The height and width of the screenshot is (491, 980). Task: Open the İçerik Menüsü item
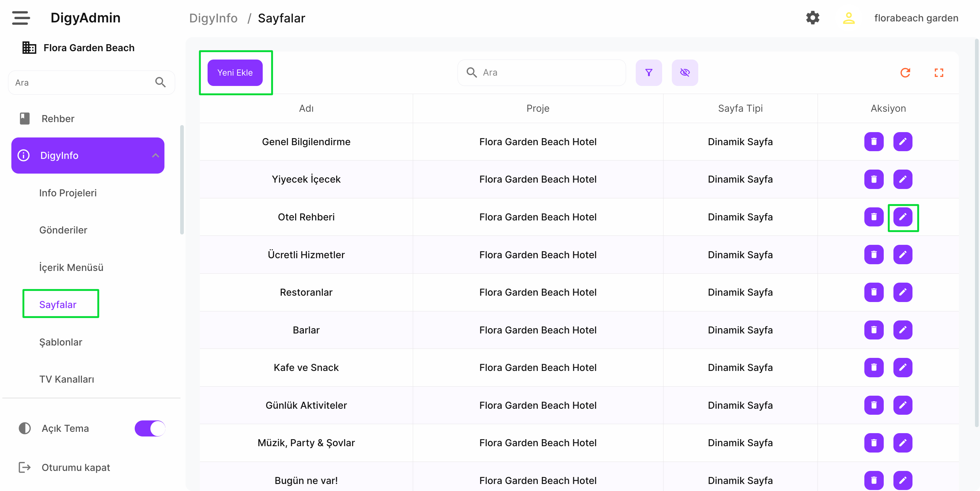click(71, 267)
